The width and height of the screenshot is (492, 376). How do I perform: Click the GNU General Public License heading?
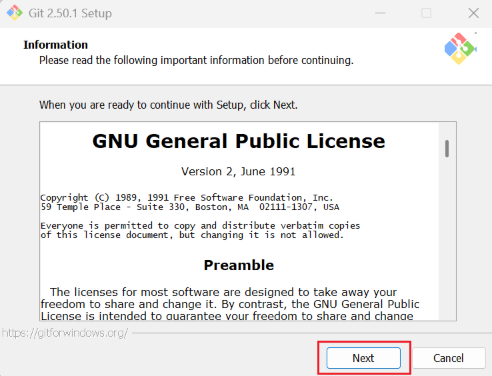point(239,141)
